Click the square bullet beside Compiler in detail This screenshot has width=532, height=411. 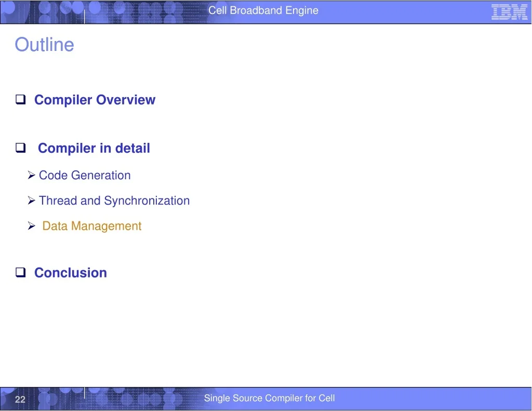(x=21, y=148)
